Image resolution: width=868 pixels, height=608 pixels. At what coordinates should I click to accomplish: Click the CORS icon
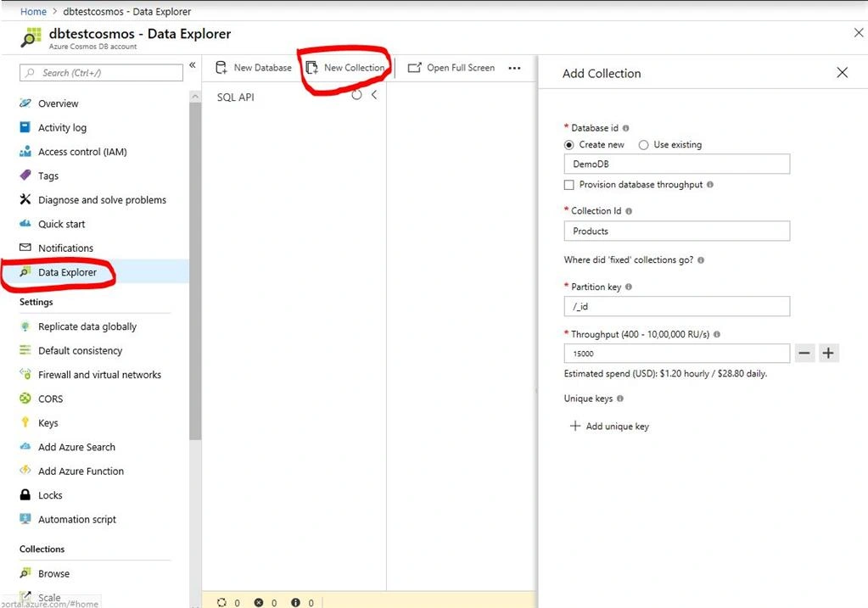(25, 399)
